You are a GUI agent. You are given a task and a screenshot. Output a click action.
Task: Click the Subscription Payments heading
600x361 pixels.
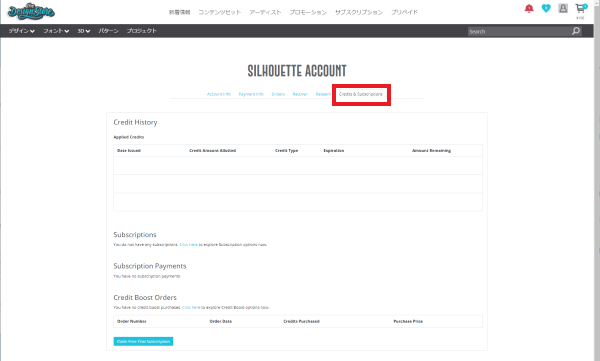[150, 266]
